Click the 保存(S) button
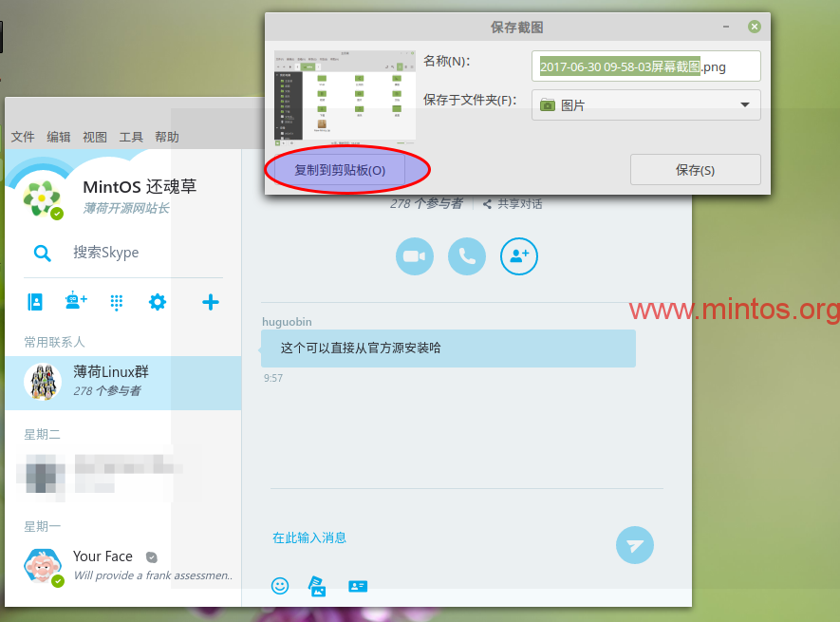The image size is (840, 622). pyautogui.click(x=696, y=170)
